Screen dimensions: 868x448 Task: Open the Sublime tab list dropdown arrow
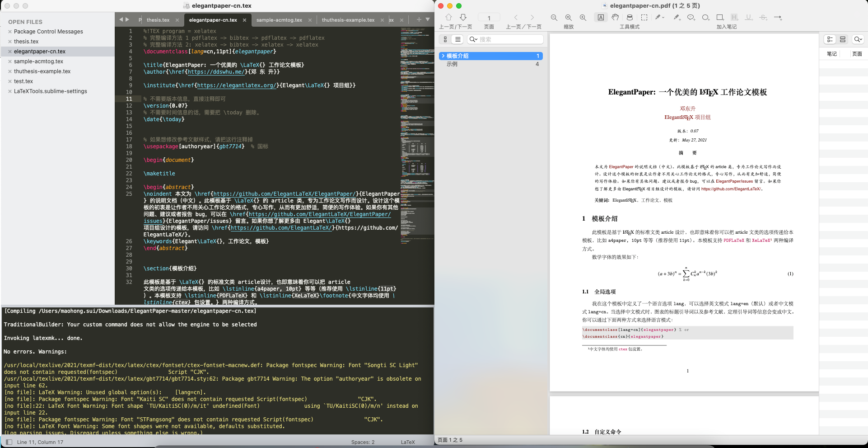(428, 19)
